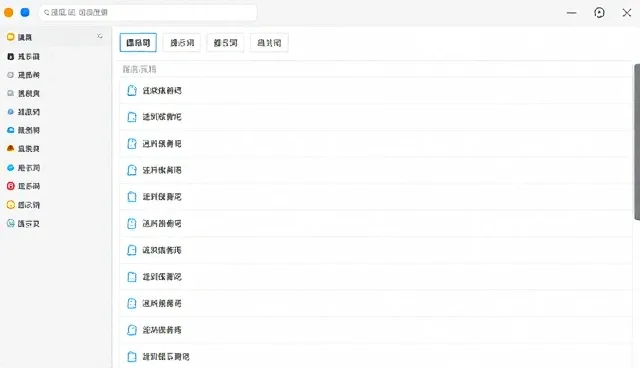
Task: Open sidebar item with black square icon
Action: (x=55, y=56)
